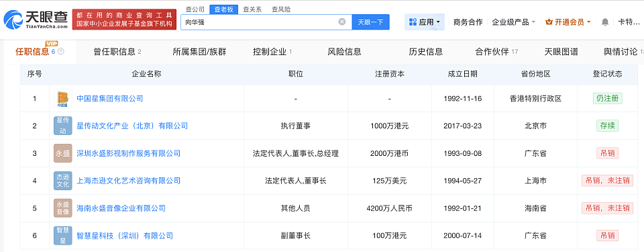The width and height of the screenshot is (644, 252).
Task: Open the 天眼图谱 tab
Action: tap(561, 52)
